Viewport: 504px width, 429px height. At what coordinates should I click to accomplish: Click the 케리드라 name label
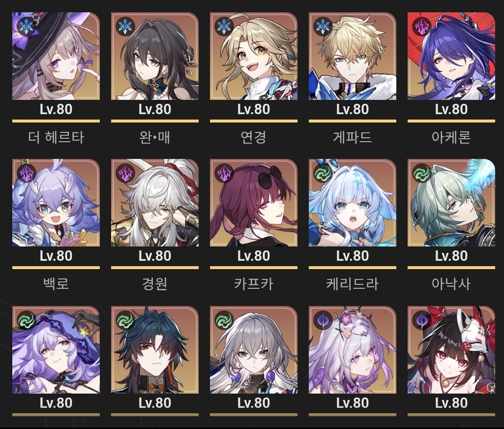(x=353, y=284)
